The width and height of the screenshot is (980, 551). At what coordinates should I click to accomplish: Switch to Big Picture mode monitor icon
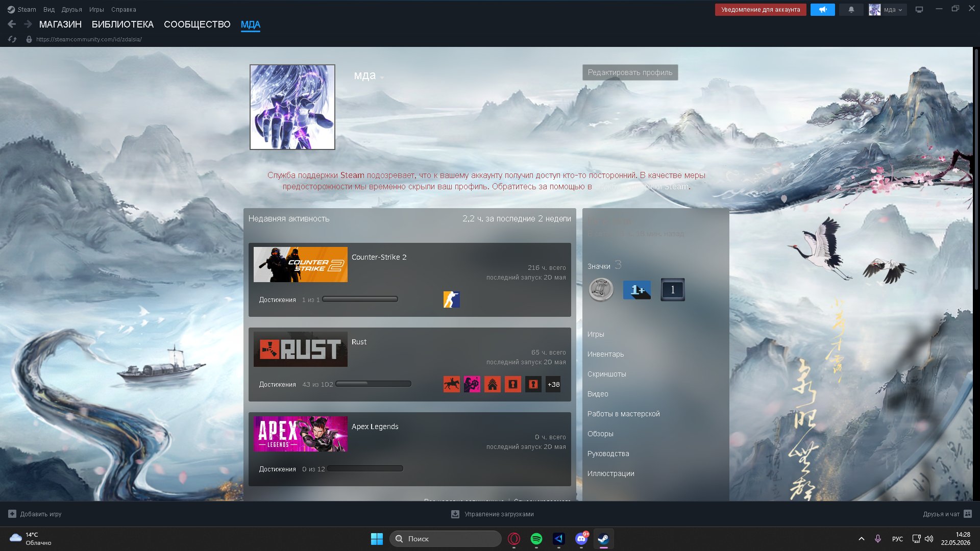pos(919,10)
